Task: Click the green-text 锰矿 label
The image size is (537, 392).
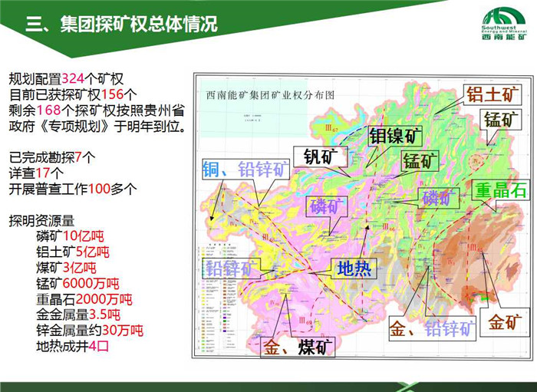Action: coord(420,161)
